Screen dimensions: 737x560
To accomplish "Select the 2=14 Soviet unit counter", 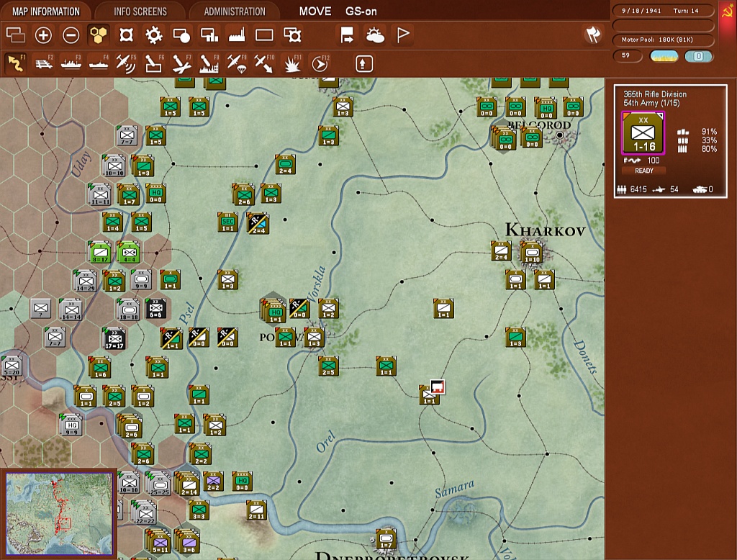I will [188, 484].
